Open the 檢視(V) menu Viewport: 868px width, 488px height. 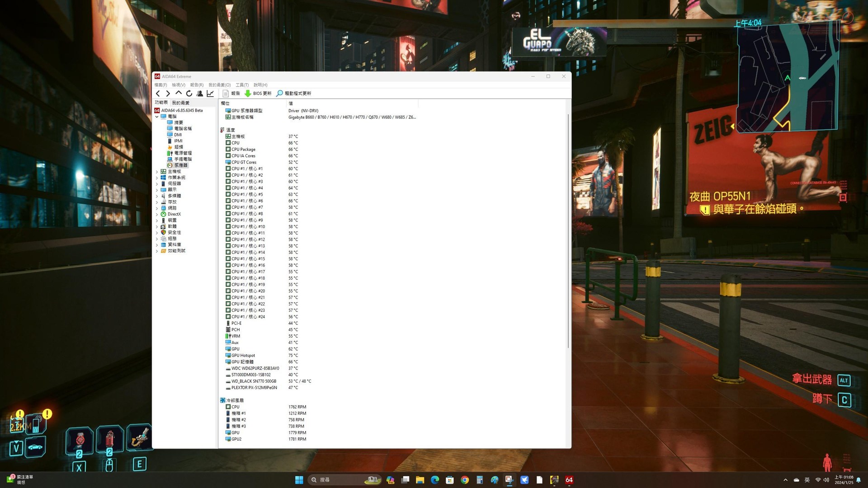point(178,85)
